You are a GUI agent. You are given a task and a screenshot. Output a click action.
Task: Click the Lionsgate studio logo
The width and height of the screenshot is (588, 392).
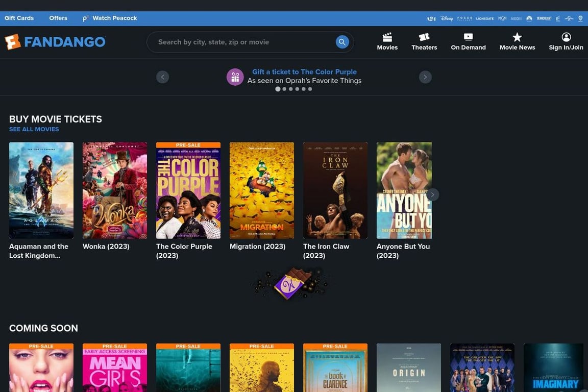coord(484,18)
